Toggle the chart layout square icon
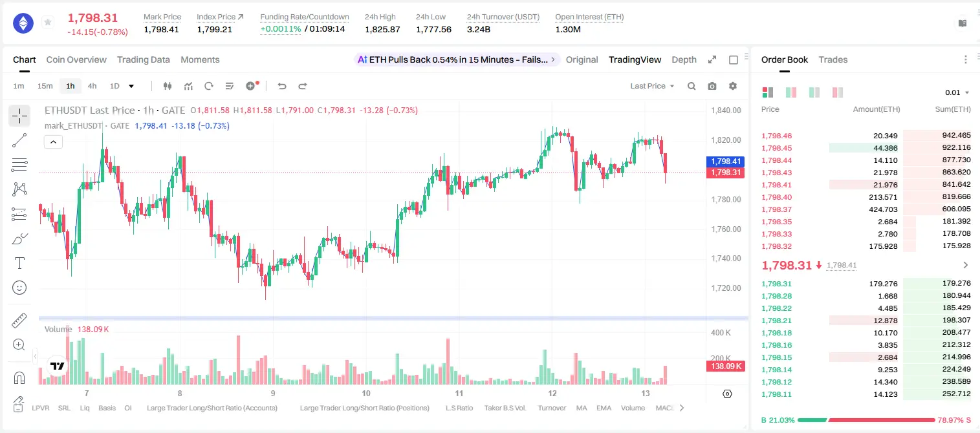The image size is (980, 433). coord(734,59)
